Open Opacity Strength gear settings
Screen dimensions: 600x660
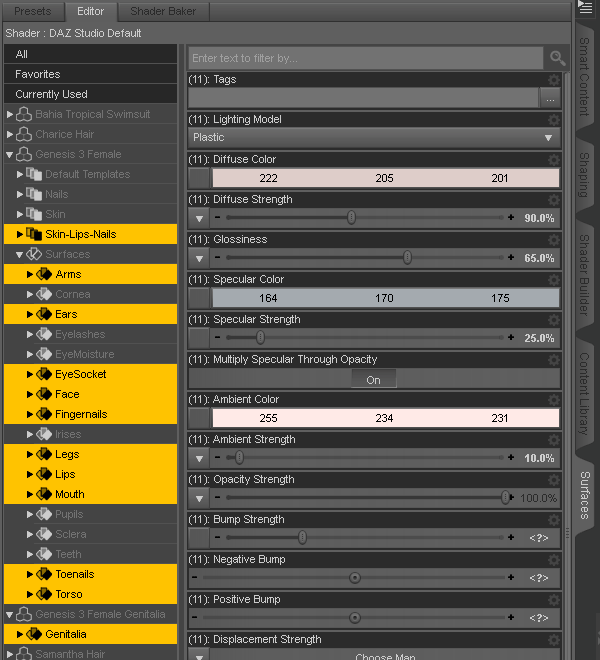[x=554, y=479]
